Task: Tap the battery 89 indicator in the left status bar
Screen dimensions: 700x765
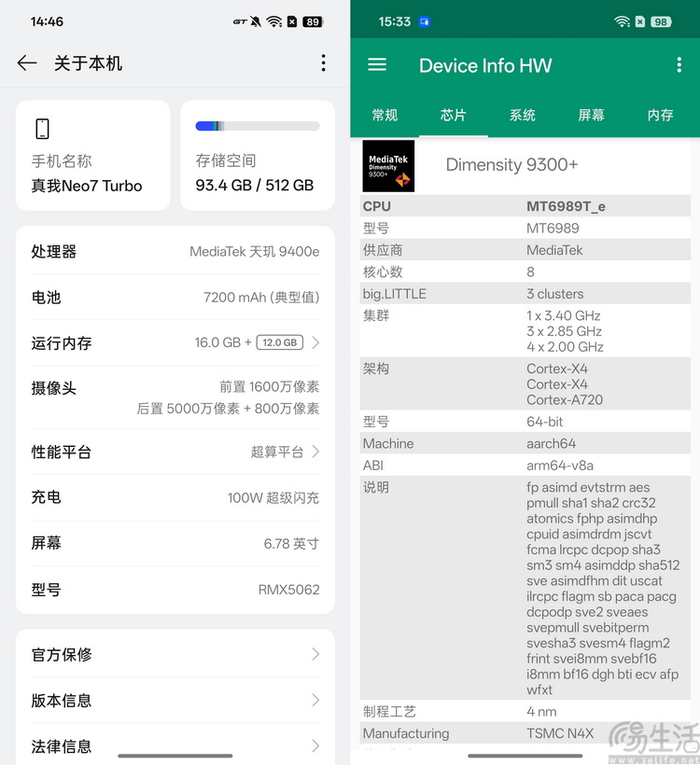Action: [313, 21]
